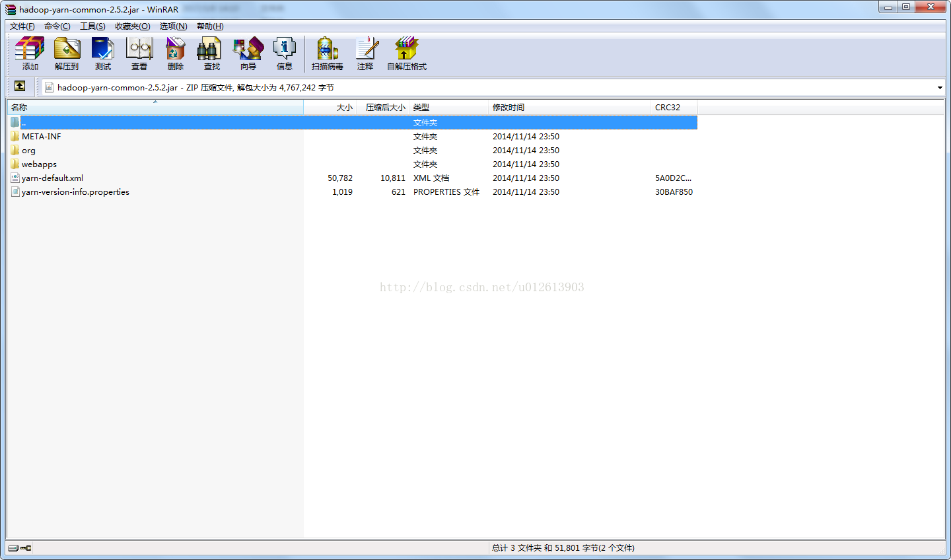Select the META-INF folder icon
Image resolution: width=951 pixels, height=560 pixels.
click(15, 136)
